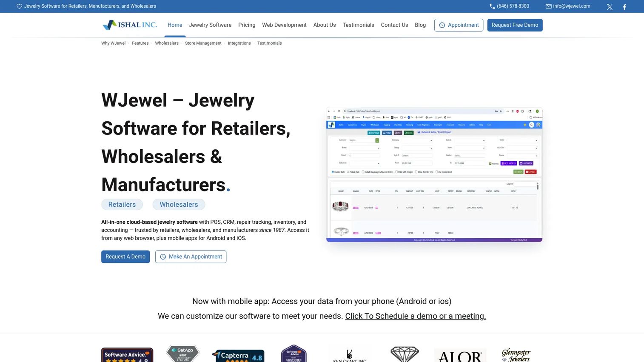
Task: Jump to the Features section link
Action: tap(140, 43)
